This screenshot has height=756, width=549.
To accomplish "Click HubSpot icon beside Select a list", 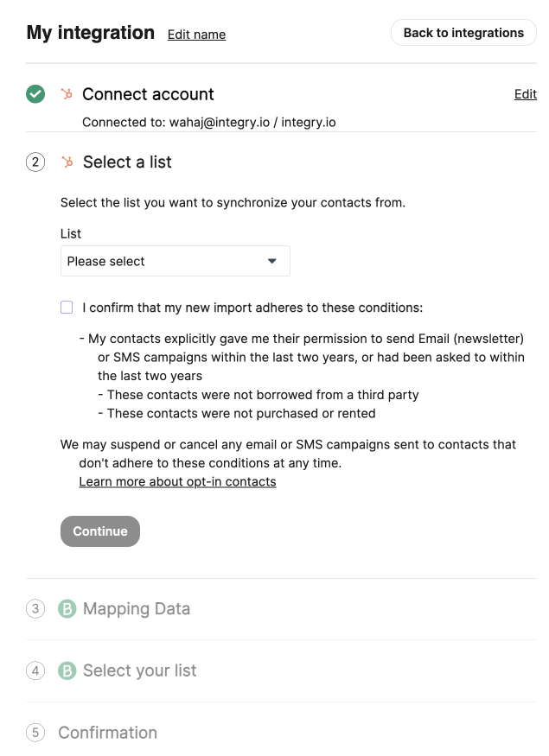I will point(67,162).
